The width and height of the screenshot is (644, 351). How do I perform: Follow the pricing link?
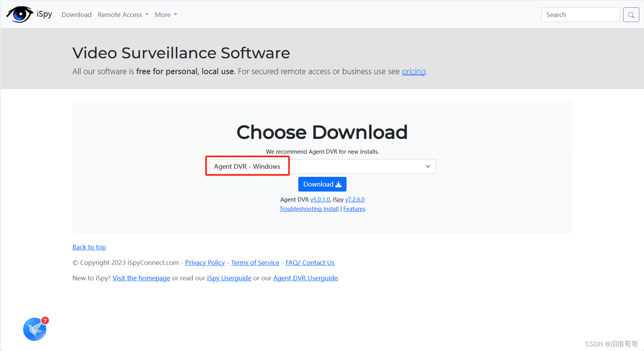(414, 71)
